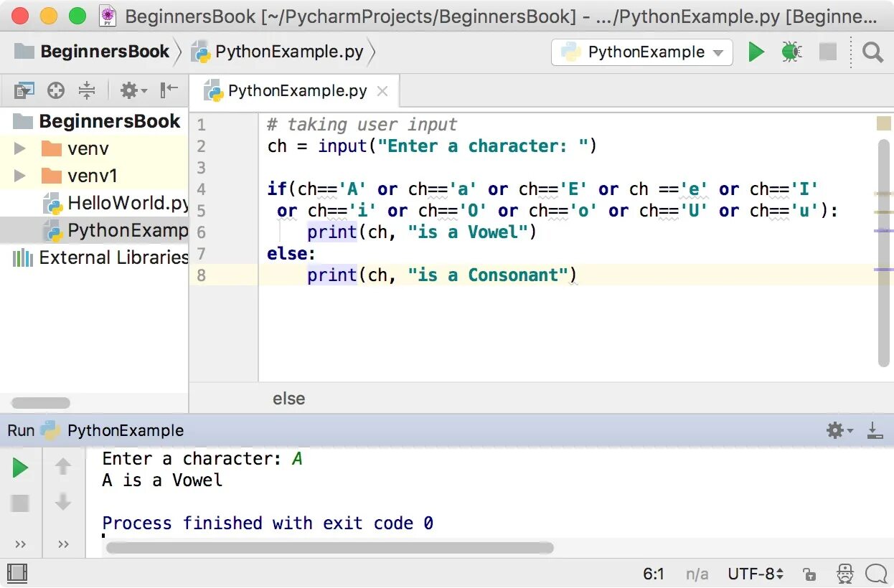Click line number 4 in gutter
The height and width of the screenshot is (588, 894).
201,189
